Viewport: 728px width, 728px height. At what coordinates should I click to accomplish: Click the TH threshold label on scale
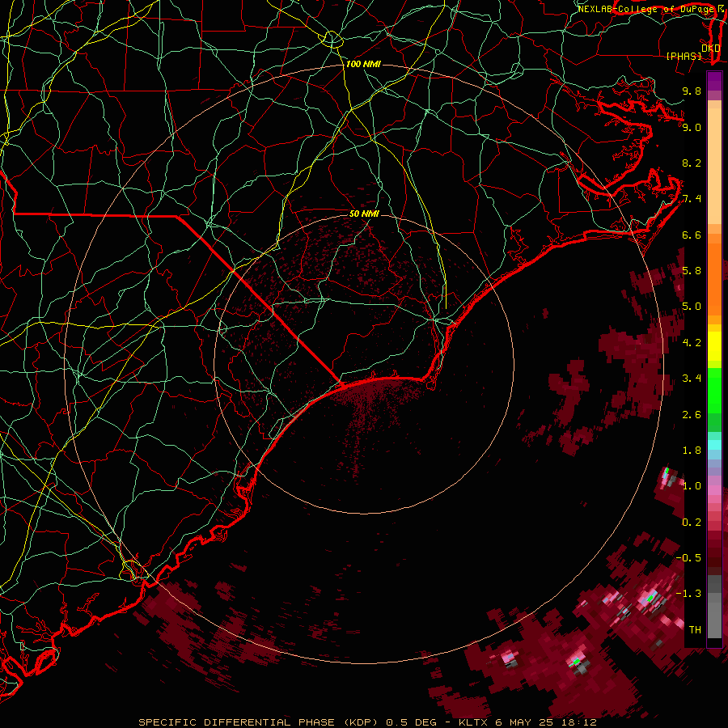point(695,630)
